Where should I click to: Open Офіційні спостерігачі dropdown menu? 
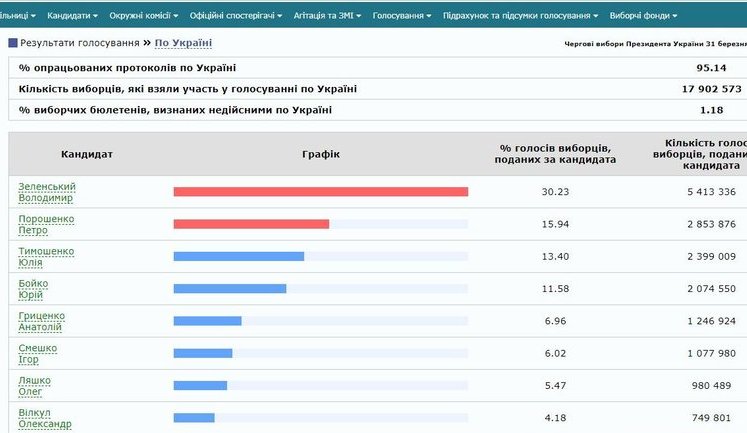click(x=236, y=16)
